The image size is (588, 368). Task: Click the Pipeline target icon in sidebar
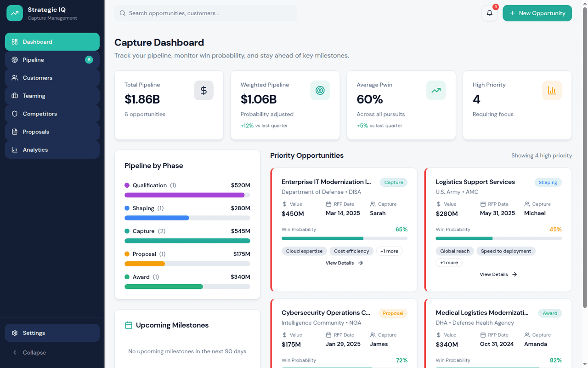click(x=15, y=60)
